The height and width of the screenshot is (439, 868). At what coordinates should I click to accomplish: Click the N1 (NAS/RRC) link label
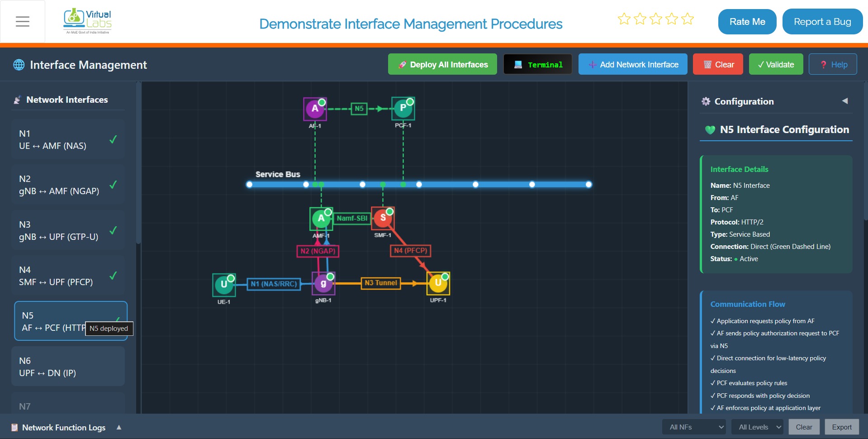(x=274, y=284)
